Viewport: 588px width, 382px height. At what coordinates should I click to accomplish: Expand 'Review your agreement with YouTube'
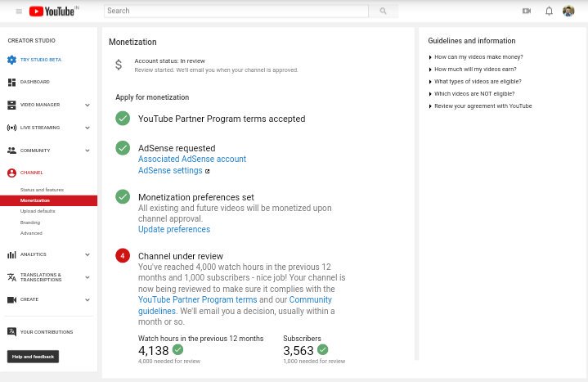point(480,106)
